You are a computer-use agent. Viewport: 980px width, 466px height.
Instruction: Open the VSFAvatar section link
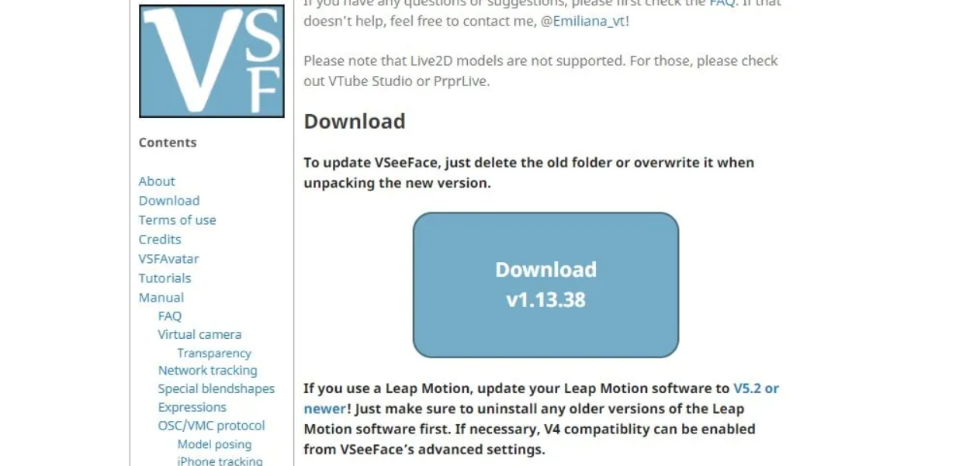point(169,259)
